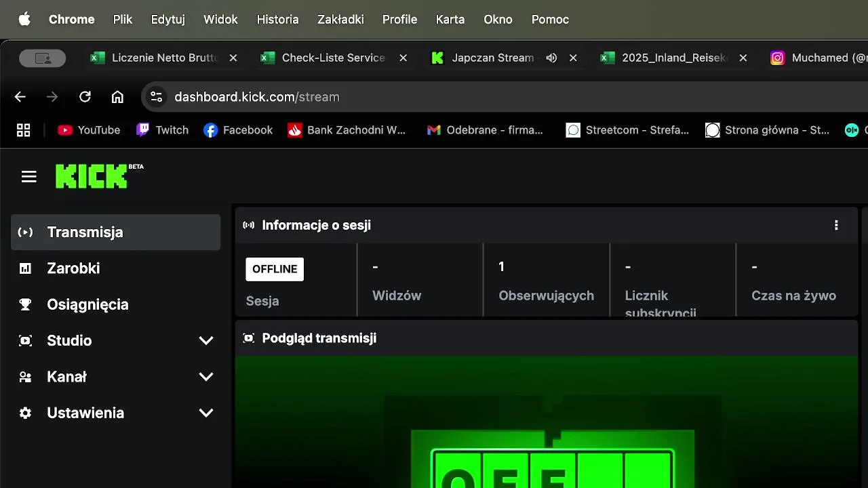
Task: Click the Kick logo
Action: (99, 176)
